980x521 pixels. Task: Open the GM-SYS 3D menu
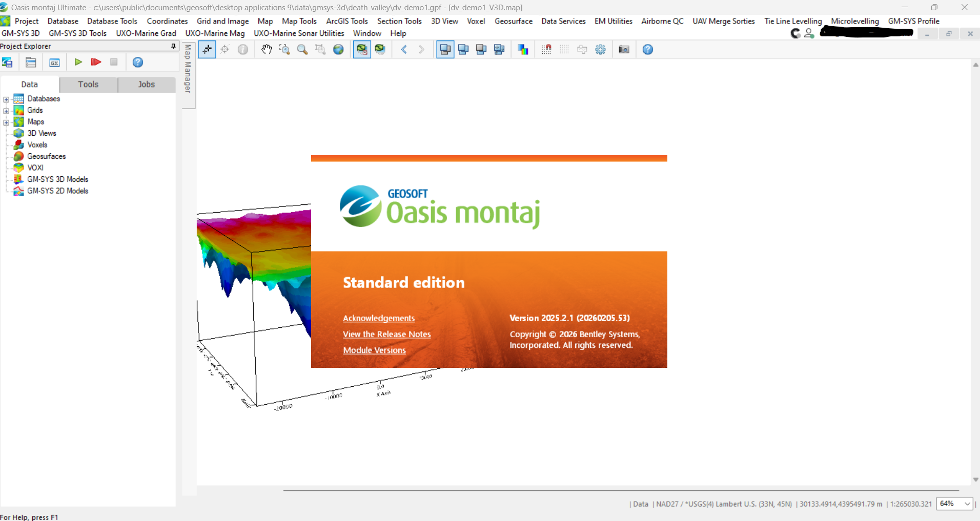[21, 33]
